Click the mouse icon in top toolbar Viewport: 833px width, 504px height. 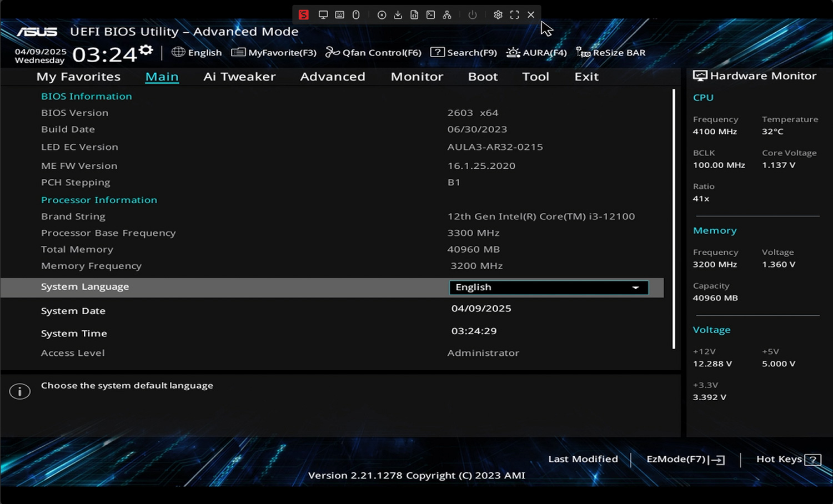pos(356,14)
